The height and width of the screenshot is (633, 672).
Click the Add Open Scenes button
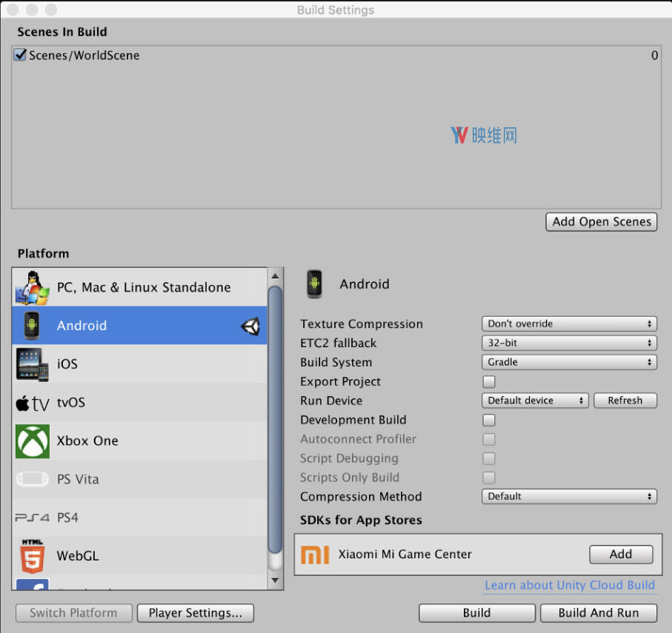pos(601,222)
